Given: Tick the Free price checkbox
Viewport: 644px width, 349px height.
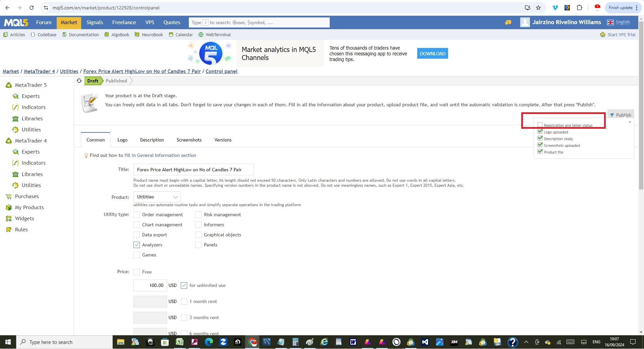Looking at the screenshot, I should (x=137, y=272).
